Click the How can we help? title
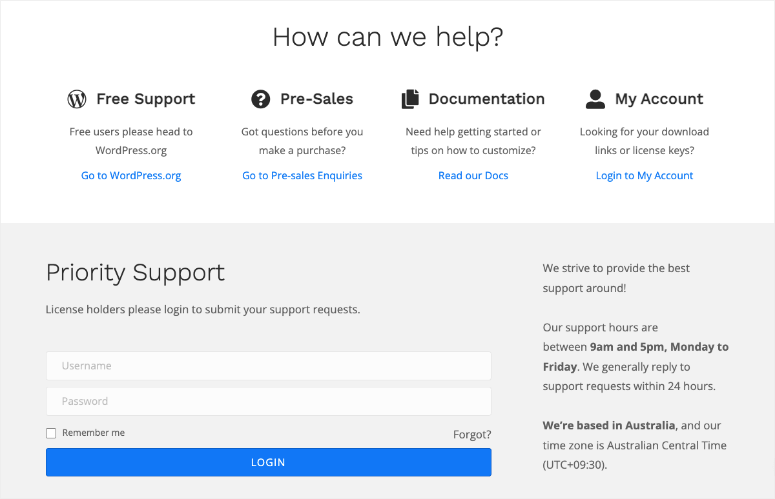This screenshot has width=775, height=499. (387, 38)
